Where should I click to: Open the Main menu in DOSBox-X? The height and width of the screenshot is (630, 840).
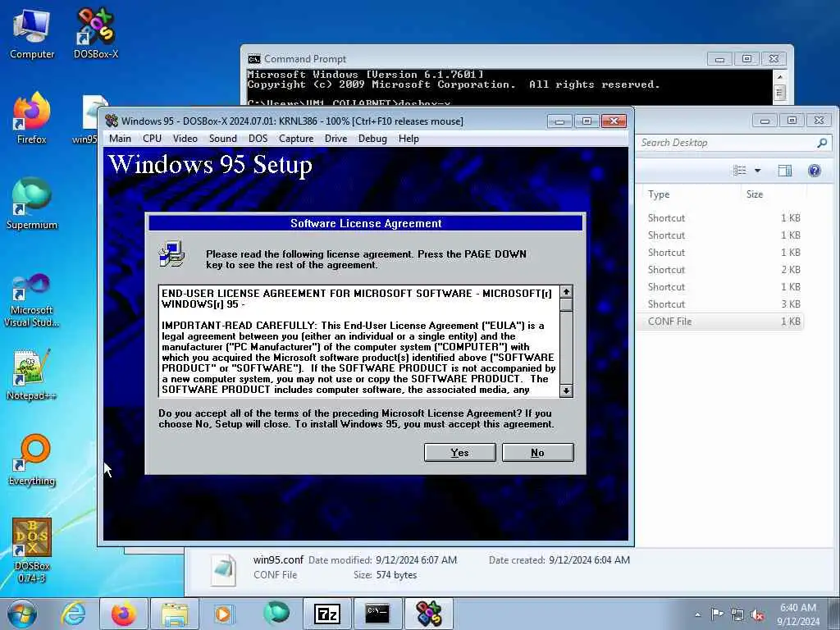(120, 138)
